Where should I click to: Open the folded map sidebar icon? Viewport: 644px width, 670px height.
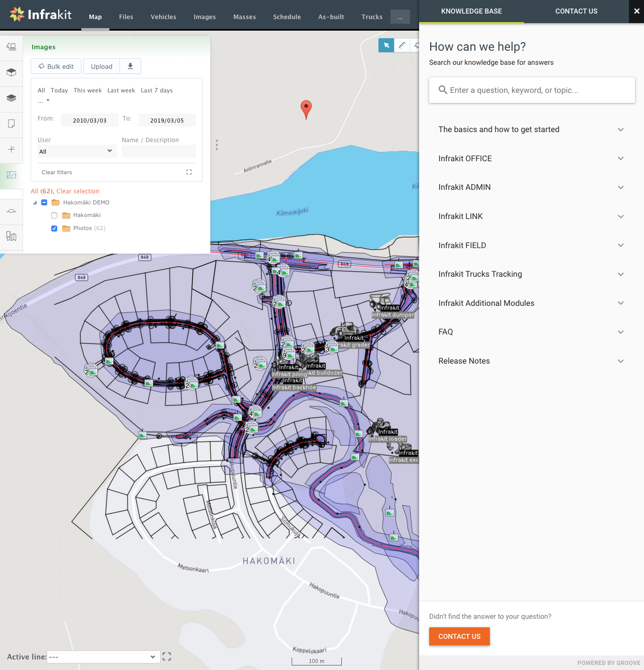[11, 236]
